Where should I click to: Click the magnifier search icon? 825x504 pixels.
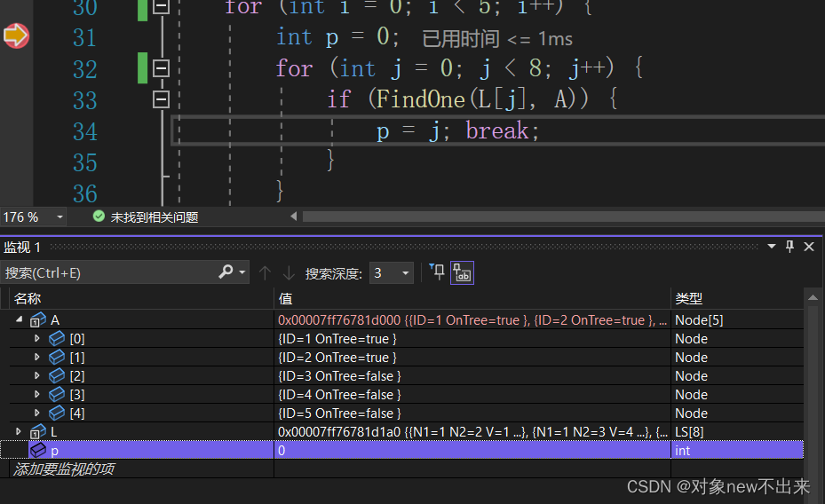[x=226, y=272]
